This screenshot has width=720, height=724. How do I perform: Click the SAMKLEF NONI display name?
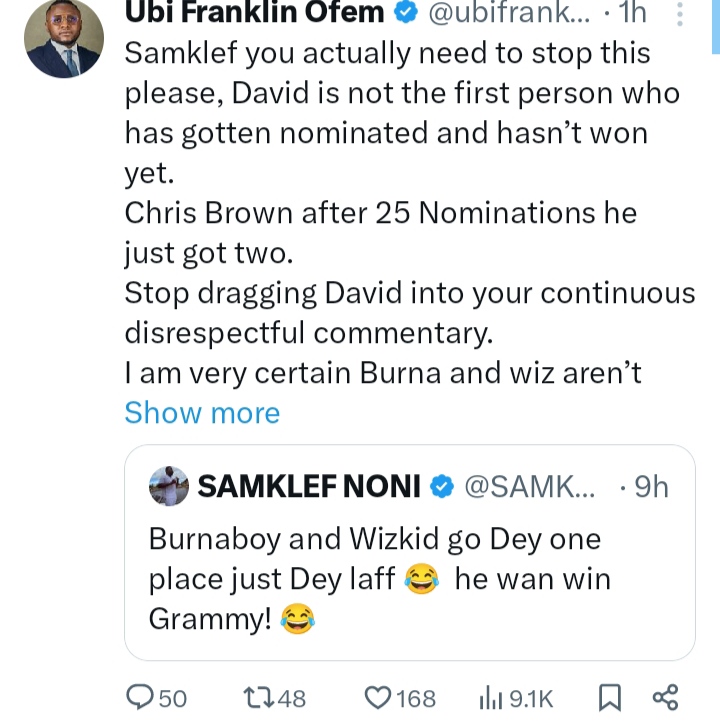pos(308,486)
